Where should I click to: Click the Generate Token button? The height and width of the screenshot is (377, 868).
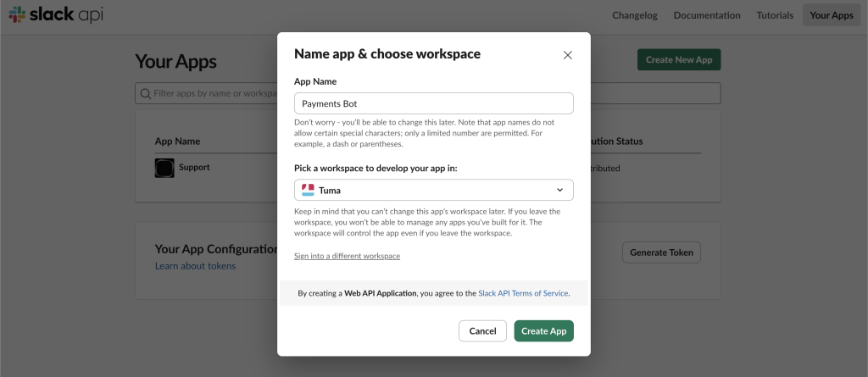coord(661,252)
